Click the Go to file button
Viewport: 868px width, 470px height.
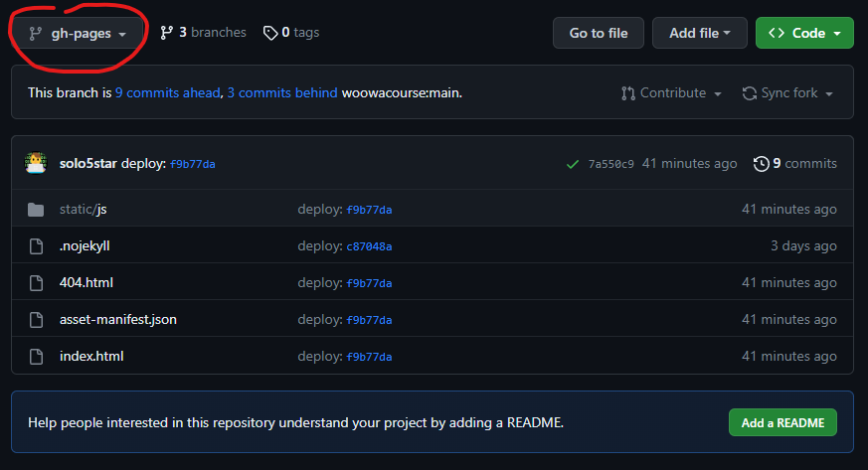[x=599, y=33]
